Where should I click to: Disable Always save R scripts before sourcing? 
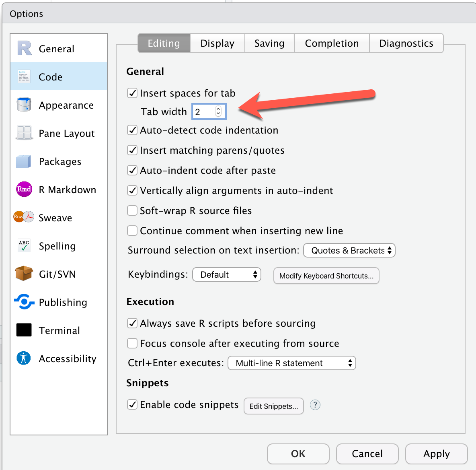132,323
